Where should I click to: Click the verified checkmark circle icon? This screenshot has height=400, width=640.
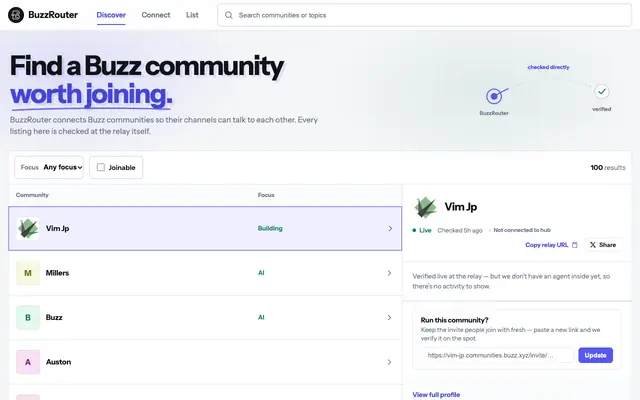coord(602,91)
